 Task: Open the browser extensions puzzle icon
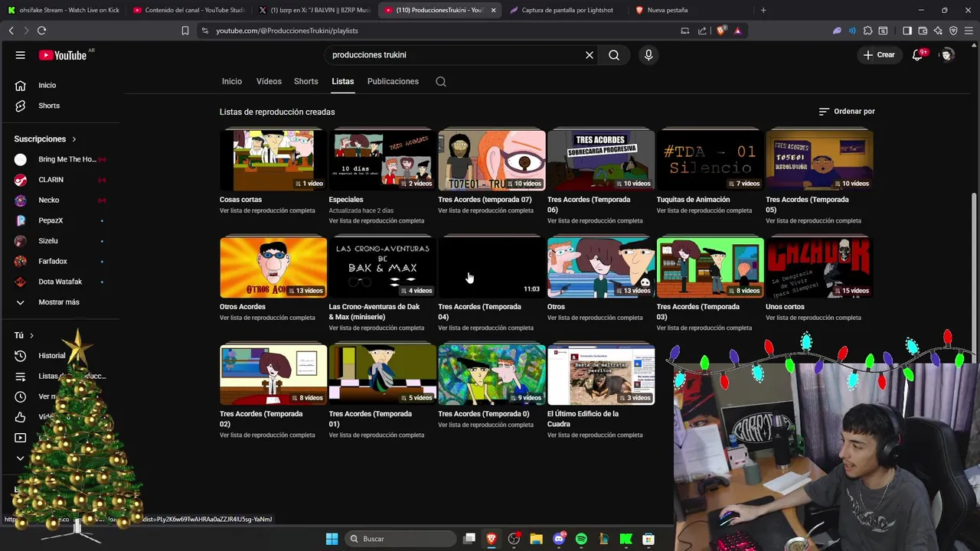867,31
